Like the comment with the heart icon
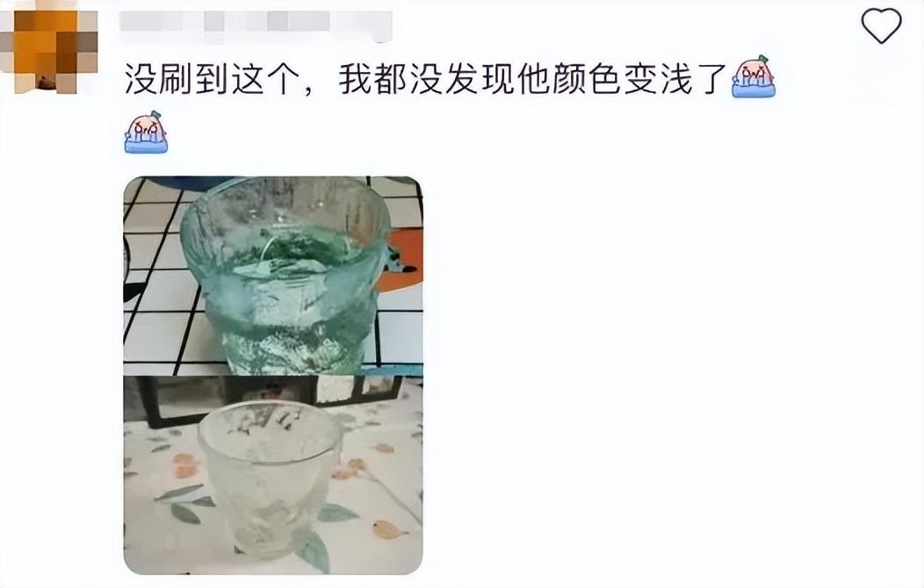Viewport: 924px width, 588px height. tap(881, 26)
